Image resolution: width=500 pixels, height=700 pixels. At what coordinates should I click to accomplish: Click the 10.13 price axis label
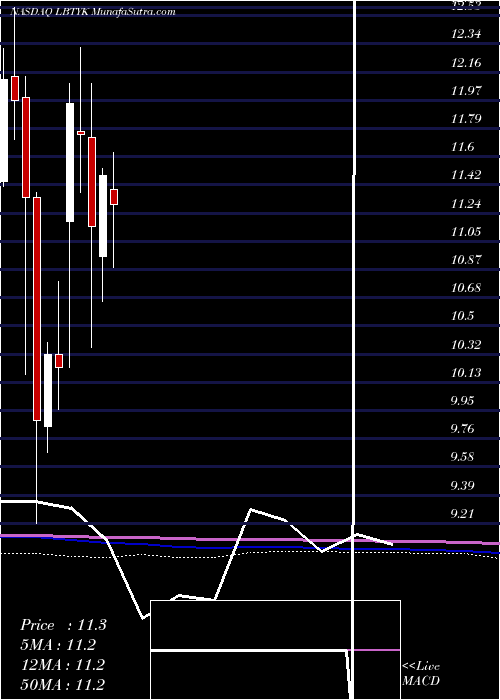tap(466, 373)
